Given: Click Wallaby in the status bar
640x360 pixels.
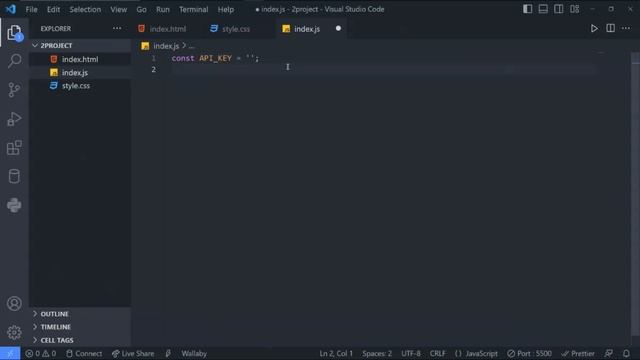Looking at the screenshot, I should point(194,353).
